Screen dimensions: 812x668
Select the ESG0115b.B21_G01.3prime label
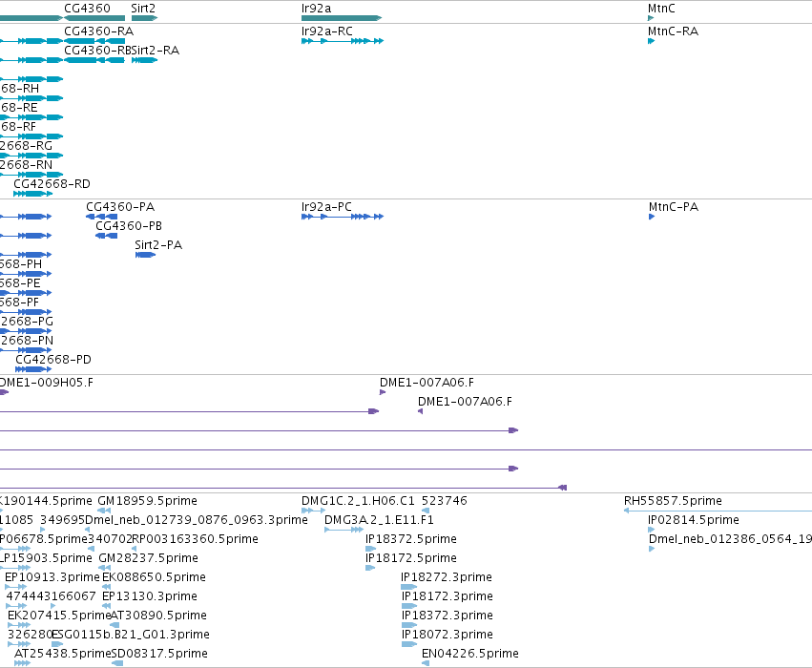coord(131,636)
